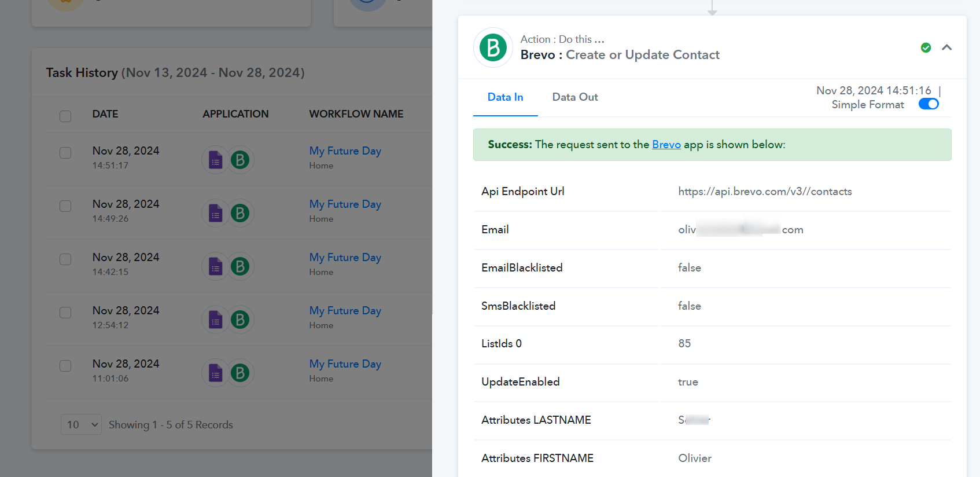Click the Brevo icon in 11:01:06 row
Image resolution: width=980 pixels, height=477 pixels.
point(240,373)
